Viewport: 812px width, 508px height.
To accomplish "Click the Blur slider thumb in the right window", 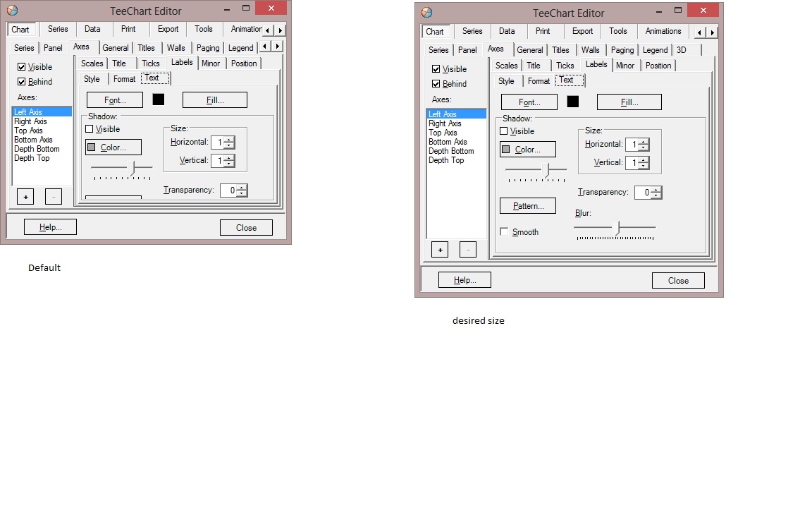I will click(x=616, y=228).
